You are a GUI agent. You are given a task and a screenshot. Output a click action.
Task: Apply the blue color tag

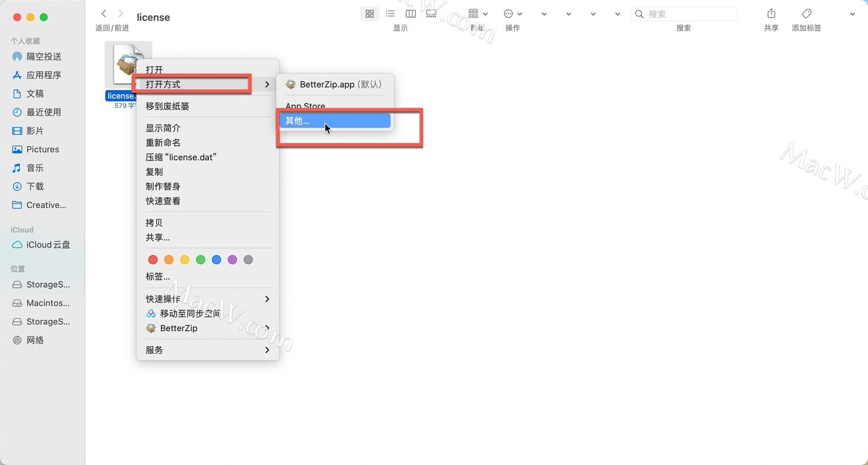coord(216,260)
